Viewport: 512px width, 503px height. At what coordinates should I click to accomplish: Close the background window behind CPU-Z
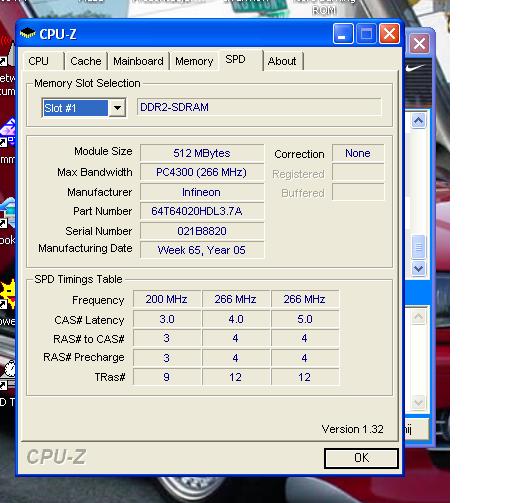(419, 43)
